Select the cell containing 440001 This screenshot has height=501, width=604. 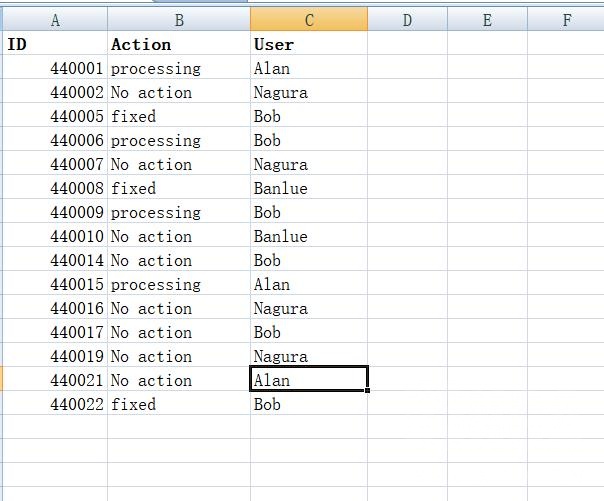point(55,69)
